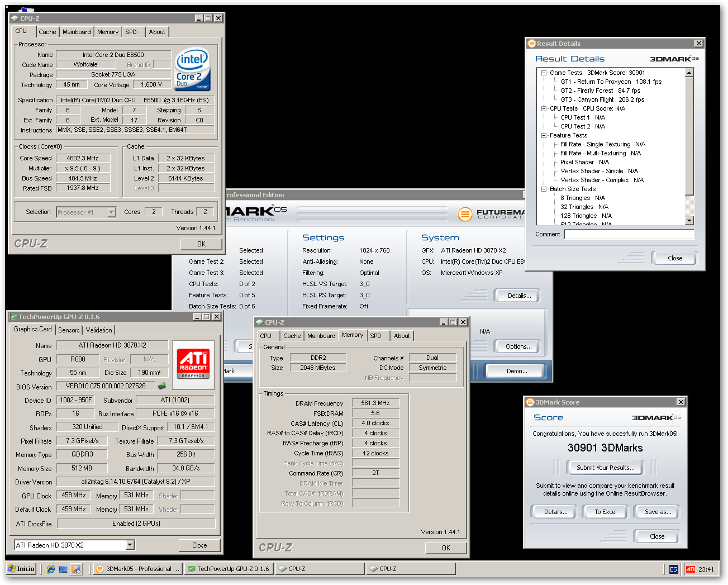Open the Inicio start menu
Image resolution: width=728 pixels, height=585 pixels.
(x=21, y=569)
